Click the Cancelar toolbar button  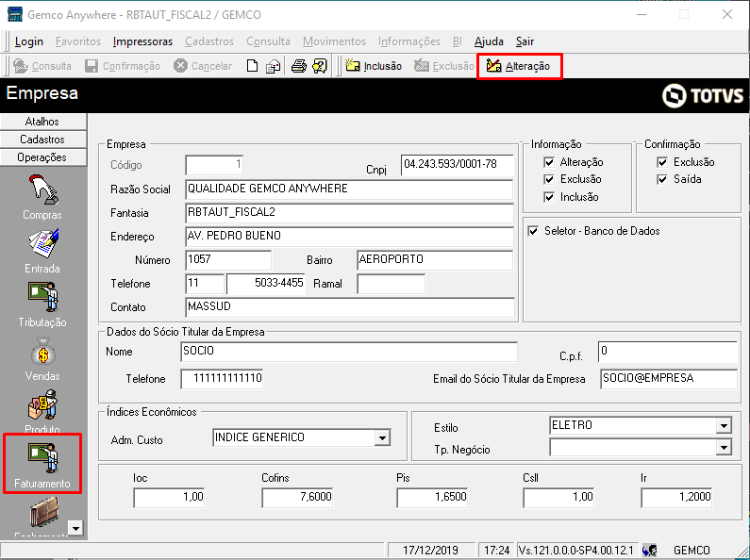coord(203,66)
